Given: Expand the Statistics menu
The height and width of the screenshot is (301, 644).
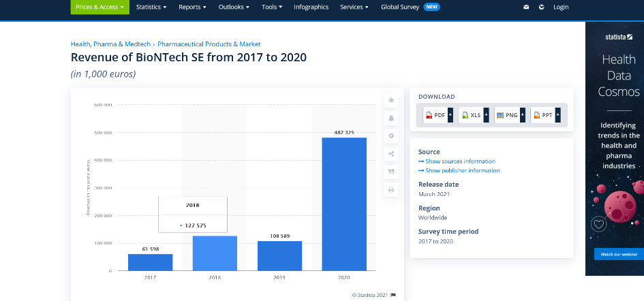Looking at the screenshot, I should tap(151, 7).
